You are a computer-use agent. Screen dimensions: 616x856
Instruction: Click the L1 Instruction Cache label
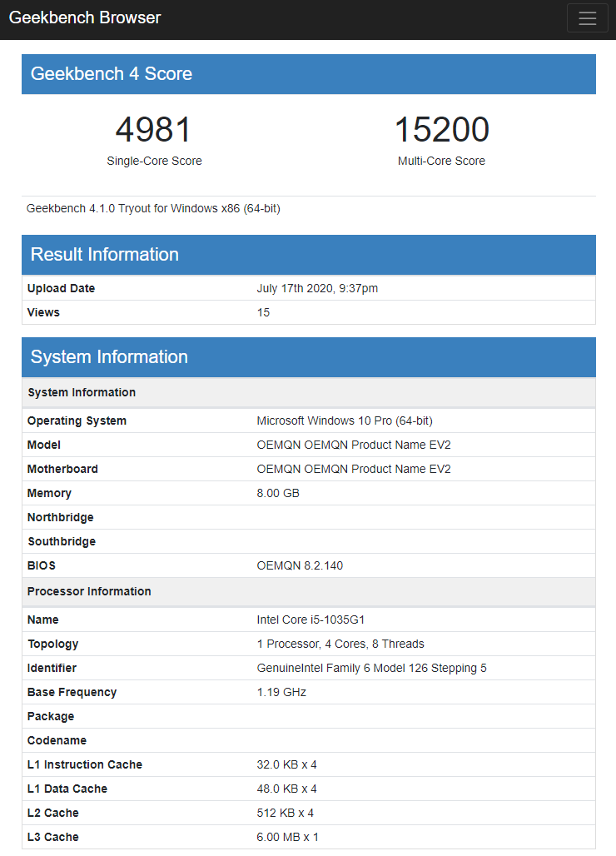85,765
